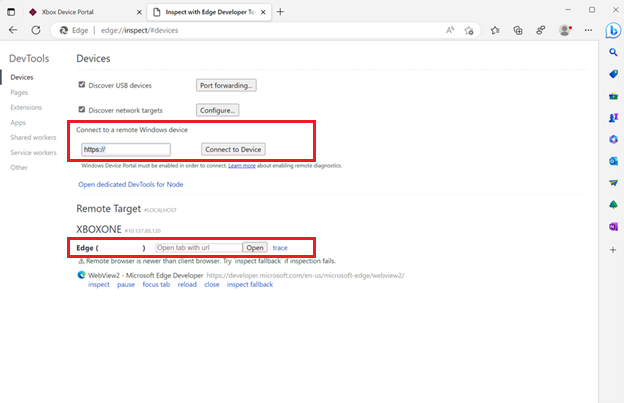Viewport: 624px width, 403px height.
Task: Open the tab actions menu icon
Action: 11,12
